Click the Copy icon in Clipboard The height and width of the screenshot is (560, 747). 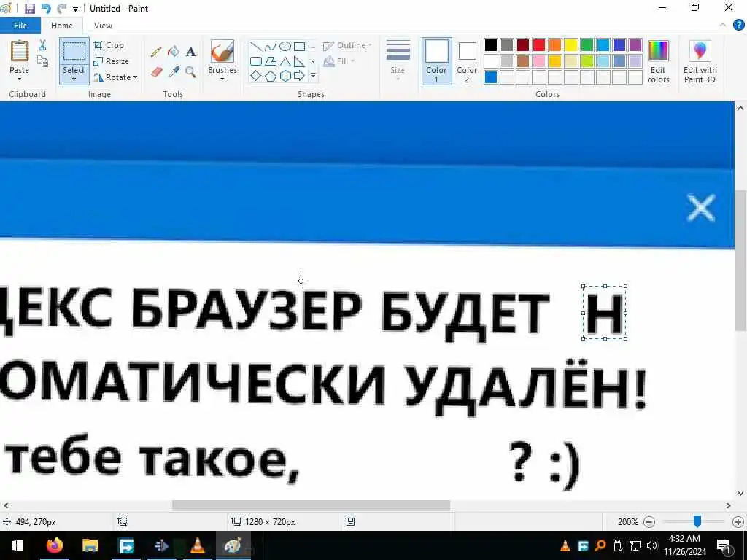pyautogui.click(x=42, y=61)
